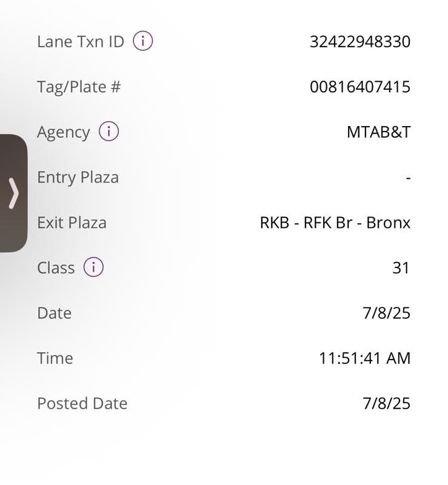Click the Entry Plaza label
Viewport: 448px width, 485px height.
pos(78,178)
